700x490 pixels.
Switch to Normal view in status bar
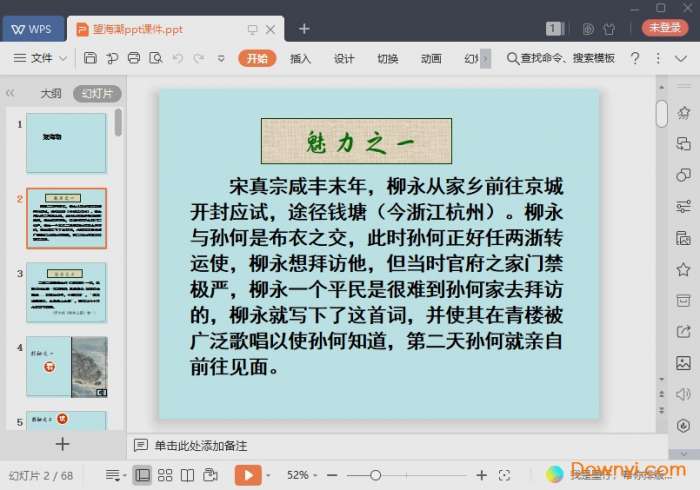coord(143,475)
